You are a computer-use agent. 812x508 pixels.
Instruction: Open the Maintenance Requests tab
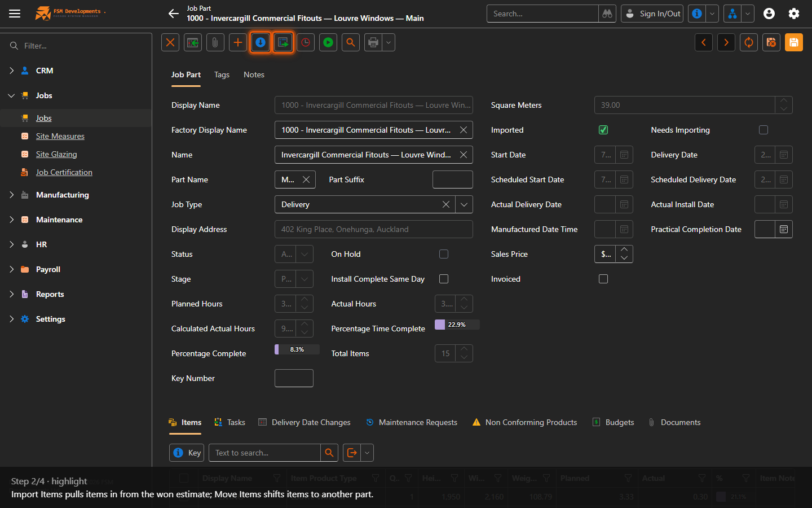coord(412,422)
